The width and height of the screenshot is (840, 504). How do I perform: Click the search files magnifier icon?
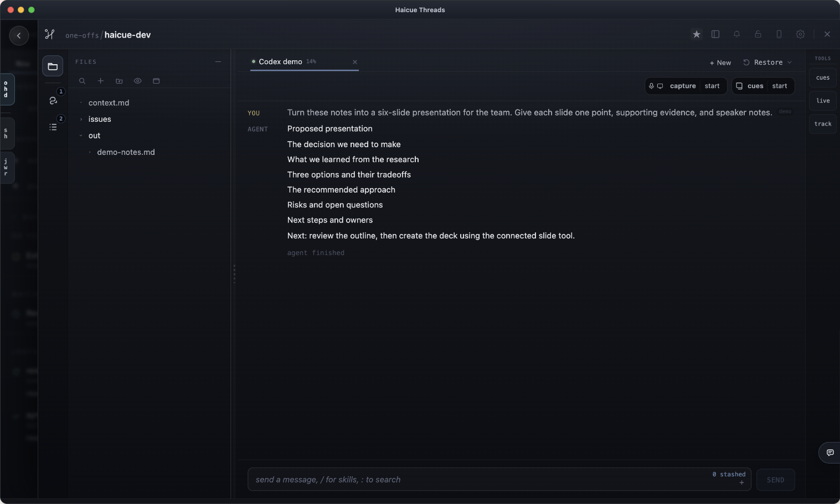click(x=82, y=81)
